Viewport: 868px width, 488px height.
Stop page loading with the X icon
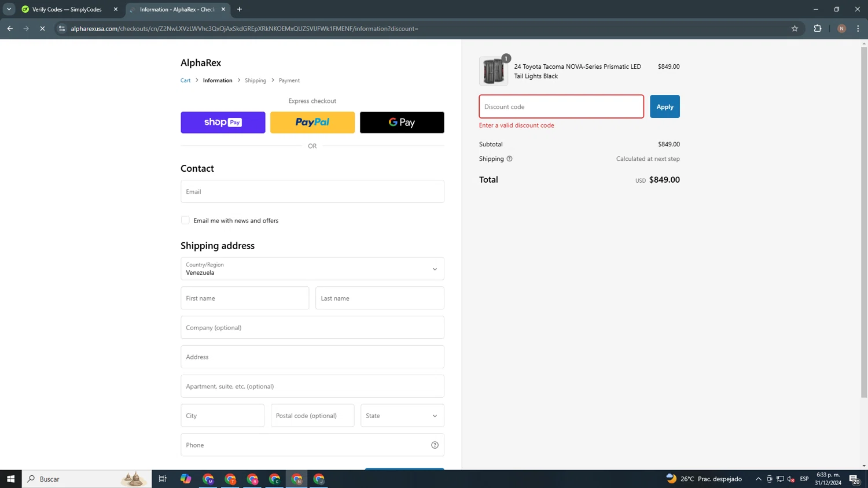(42, 28)
